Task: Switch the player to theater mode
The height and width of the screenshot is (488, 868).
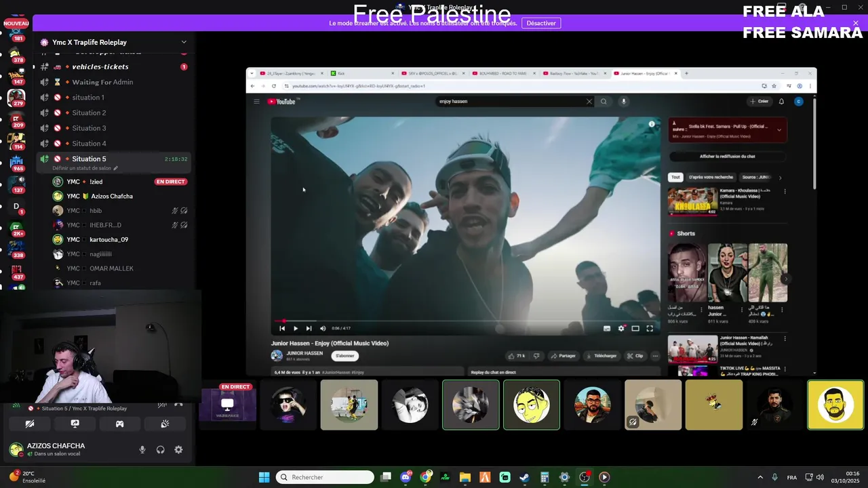Action: click(x=635, y=328)
